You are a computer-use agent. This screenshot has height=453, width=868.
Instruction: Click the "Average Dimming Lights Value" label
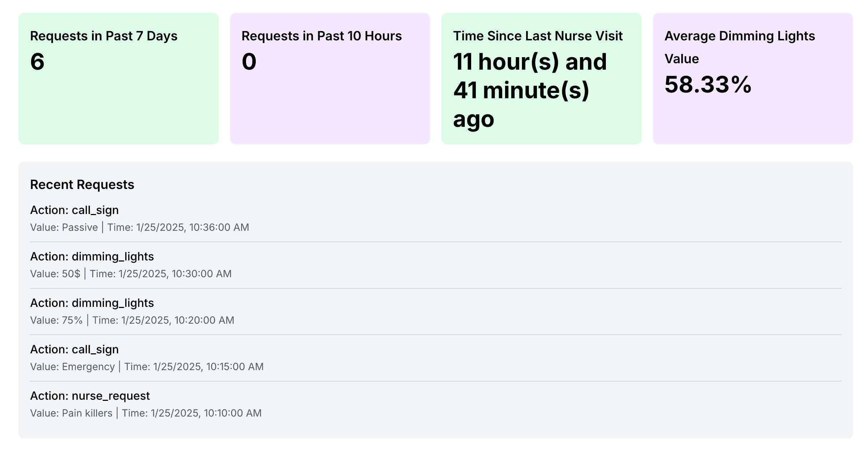(x=739, y=47)
